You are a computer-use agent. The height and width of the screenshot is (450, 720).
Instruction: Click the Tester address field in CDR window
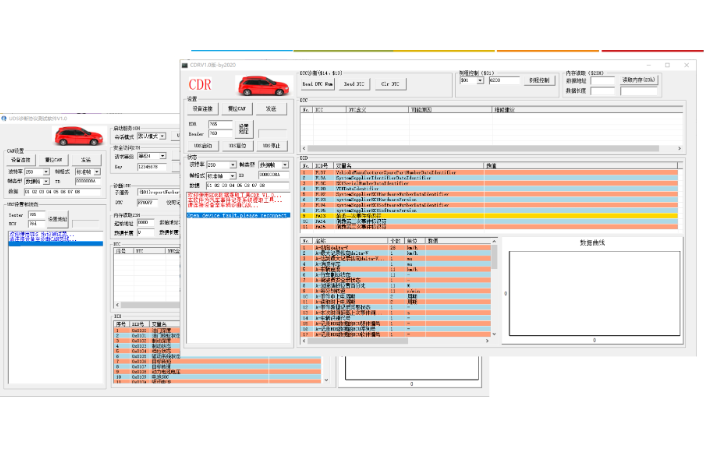click(220, 134)
